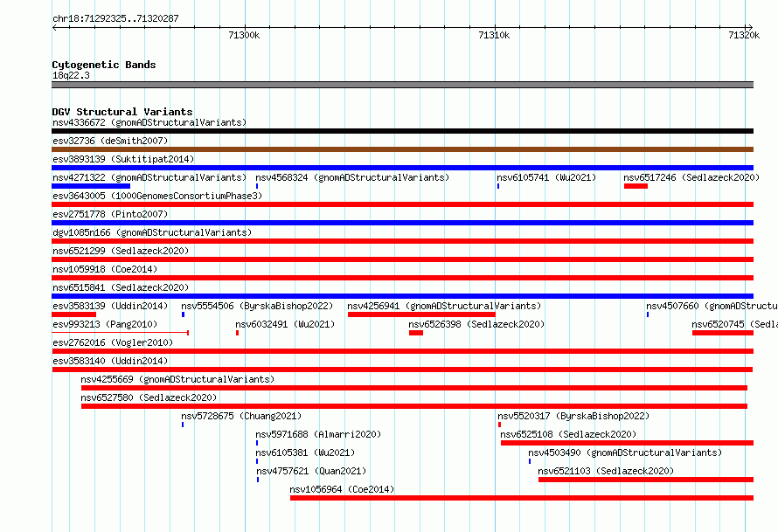Open esv3893139 (Suktitipat2014) variant label
This screenshot has height=532, width=778.
click(123, 159)
